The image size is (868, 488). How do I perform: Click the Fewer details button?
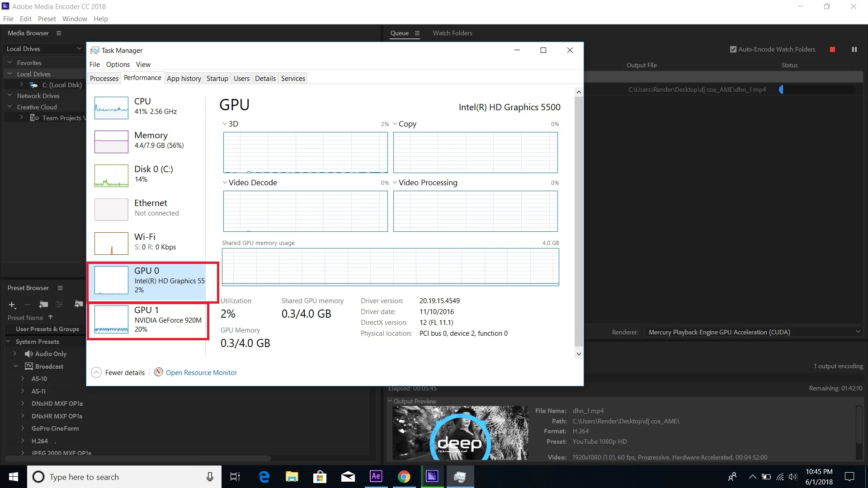pyautogui.click(x=118, y=373)
